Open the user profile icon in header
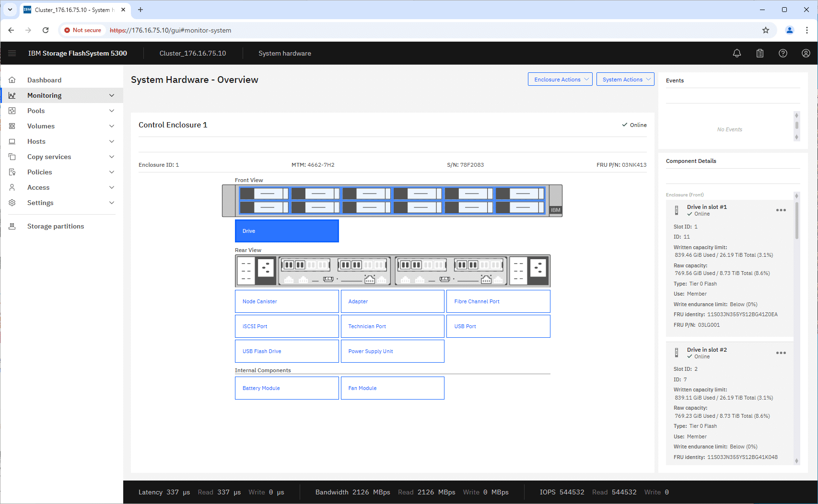This screenshot has height=504, width=818. click(x=806, y=53)
